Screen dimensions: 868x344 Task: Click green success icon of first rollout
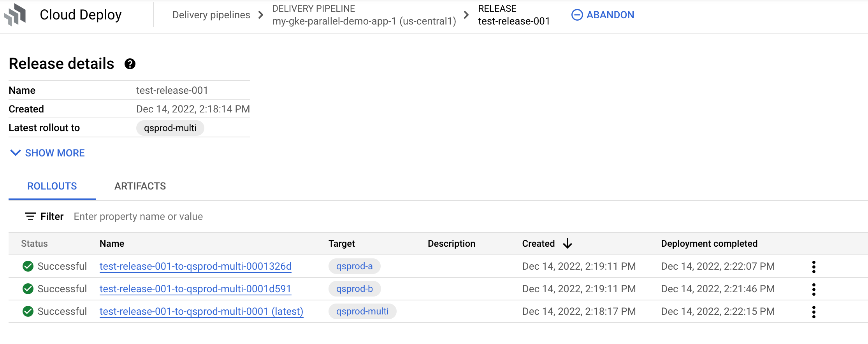point(28,266)
